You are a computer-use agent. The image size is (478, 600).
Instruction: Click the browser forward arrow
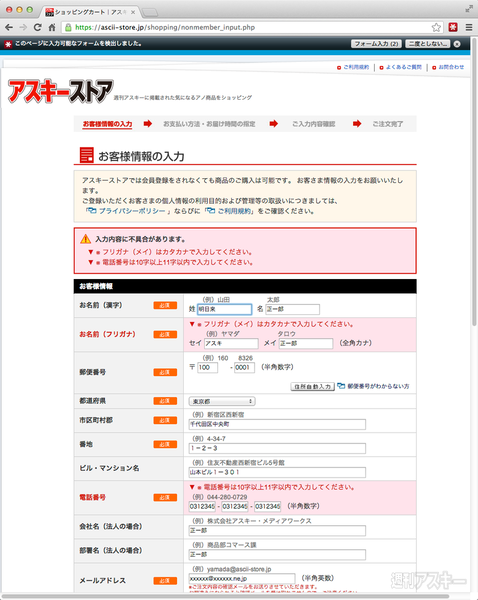[x=23, y=27]
